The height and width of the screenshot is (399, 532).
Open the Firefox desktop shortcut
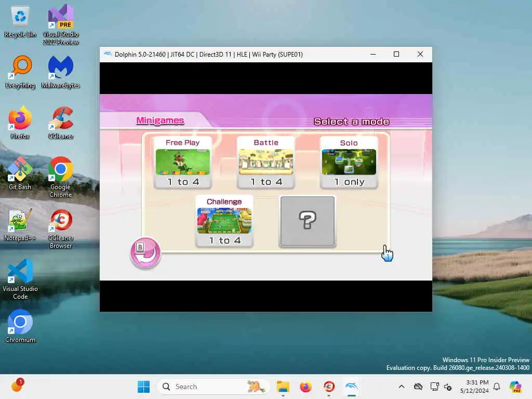click(20, 123)
